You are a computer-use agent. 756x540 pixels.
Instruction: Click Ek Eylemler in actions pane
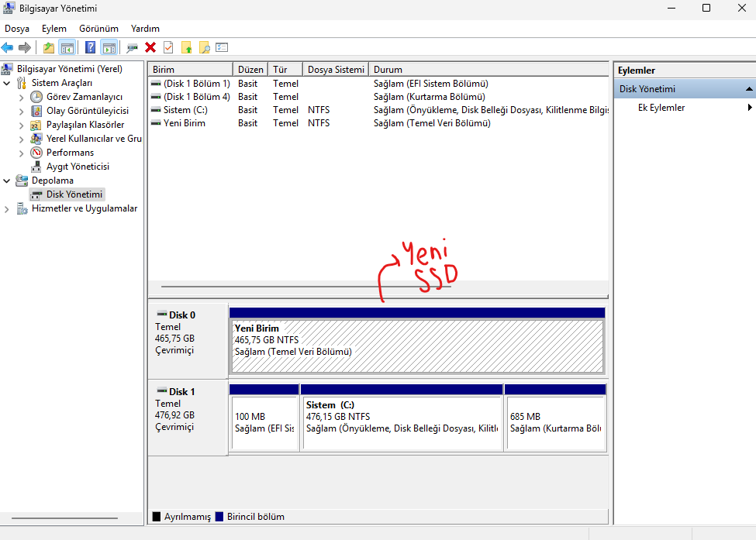pyautogui.click(x=661, y=108)
